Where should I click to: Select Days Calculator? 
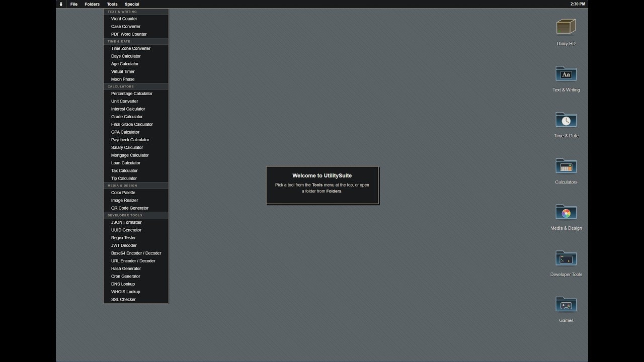136,56
